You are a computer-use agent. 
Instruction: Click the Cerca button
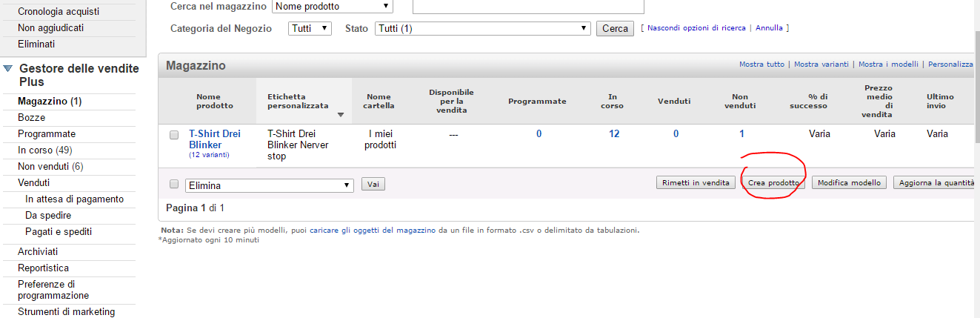pos(615,29)
